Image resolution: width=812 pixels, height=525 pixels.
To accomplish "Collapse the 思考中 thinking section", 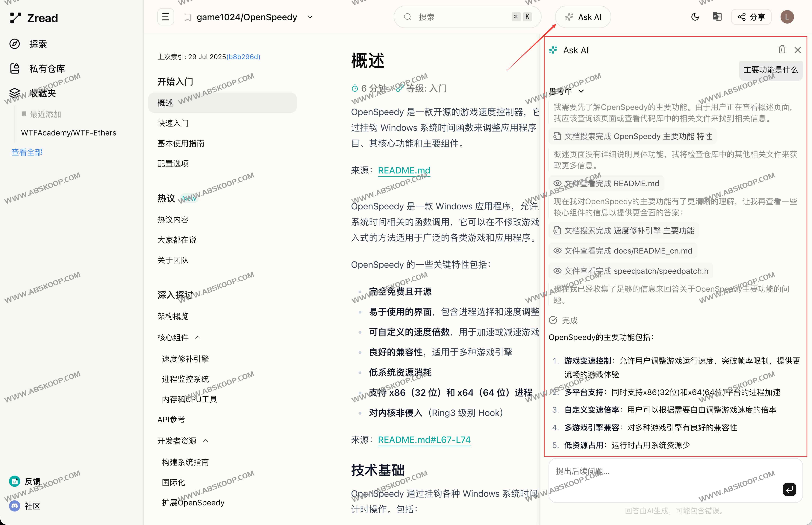I will [581, 91].
